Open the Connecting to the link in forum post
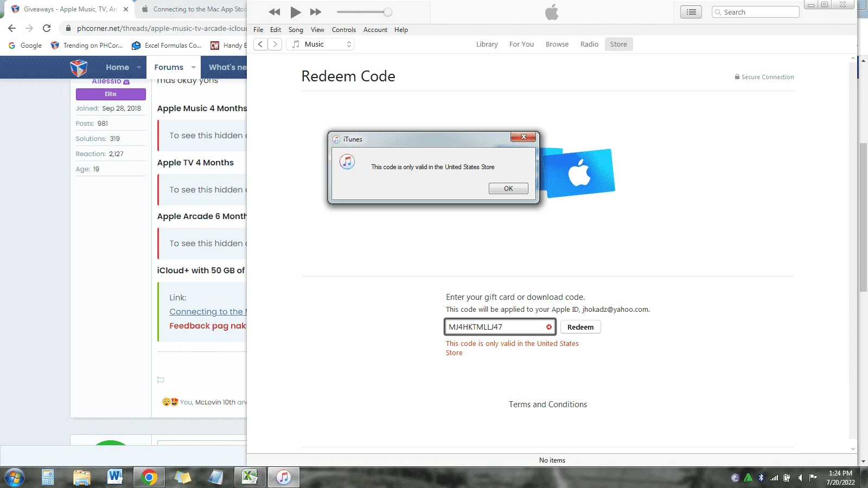The width and height of the screenshot is (868, 488). [208, 312]
